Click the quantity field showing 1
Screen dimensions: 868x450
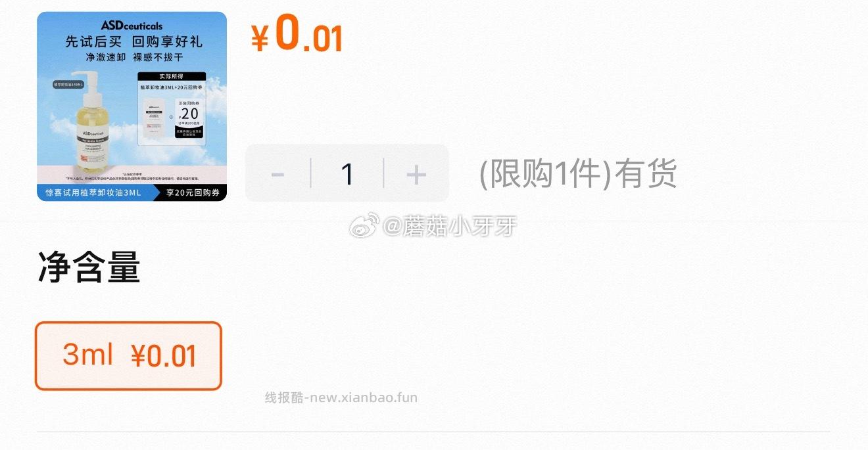pyautogui.click(x=347, y=174)
